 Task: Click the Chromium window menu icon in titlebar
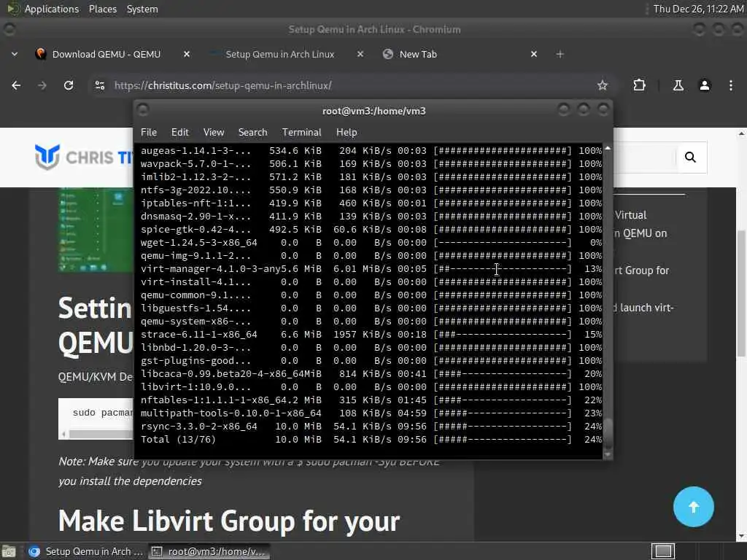[9, 29]
